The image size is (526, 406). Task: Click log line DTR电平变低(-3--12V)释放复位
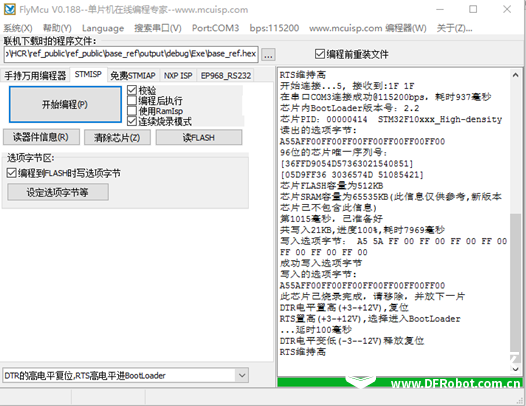(x=352, y=341)
